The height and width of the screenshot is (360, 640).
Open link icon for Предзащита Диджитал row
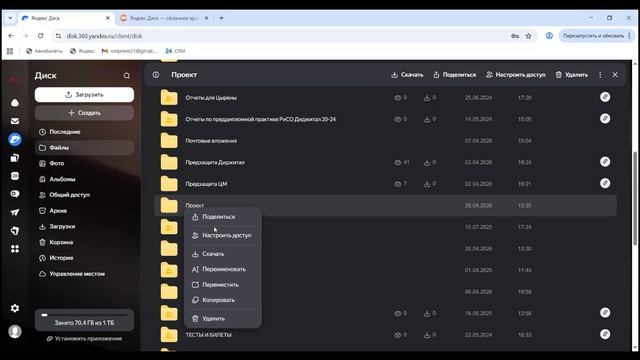coord(605,162)
